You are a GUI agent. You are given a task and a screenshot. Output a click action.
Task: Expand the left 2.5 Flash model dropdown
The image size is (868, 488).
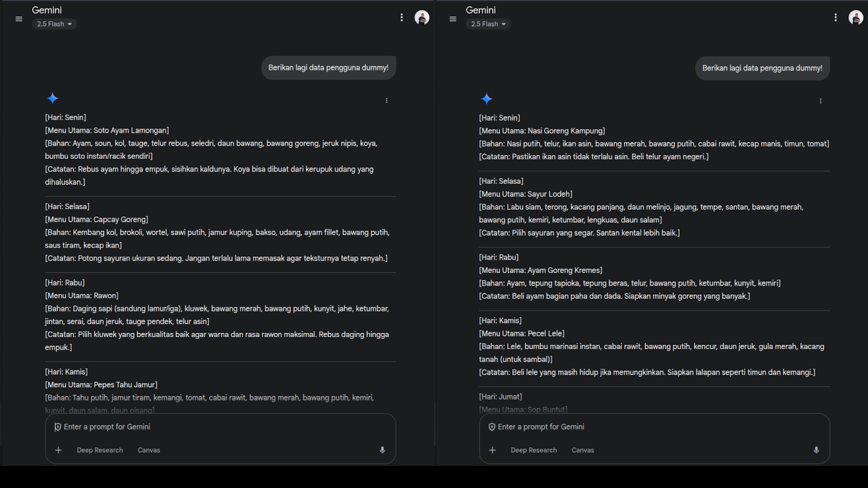(x=54, y=24)
